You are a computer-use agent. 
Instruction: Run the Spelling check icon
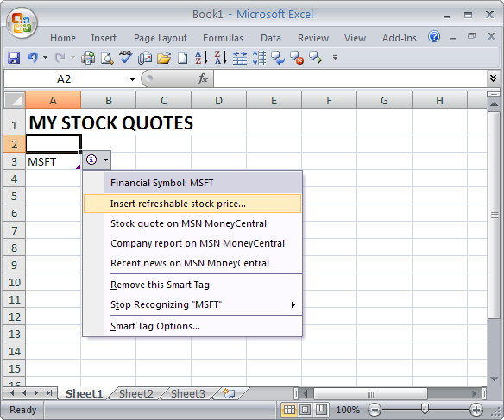125,57
